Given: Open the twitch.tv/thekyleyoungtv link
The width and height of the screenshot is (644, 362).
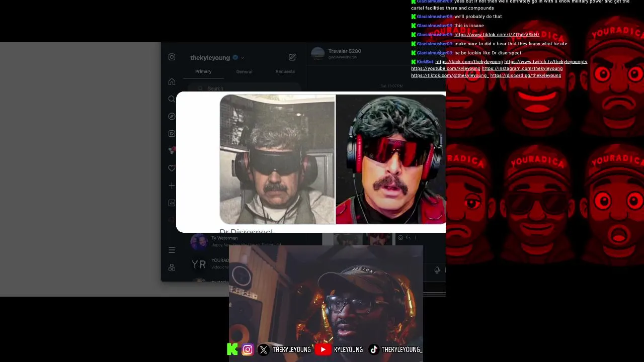Looking at the screenshot, I should [x=545, y=62].
